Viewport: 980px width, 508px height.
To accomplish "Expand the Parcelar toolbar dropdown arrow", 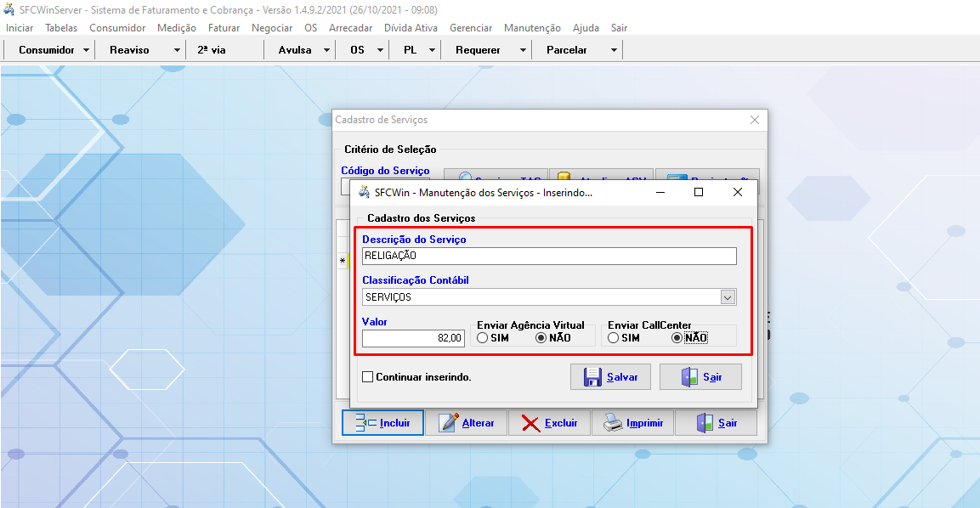I will (x=614, y=50).
